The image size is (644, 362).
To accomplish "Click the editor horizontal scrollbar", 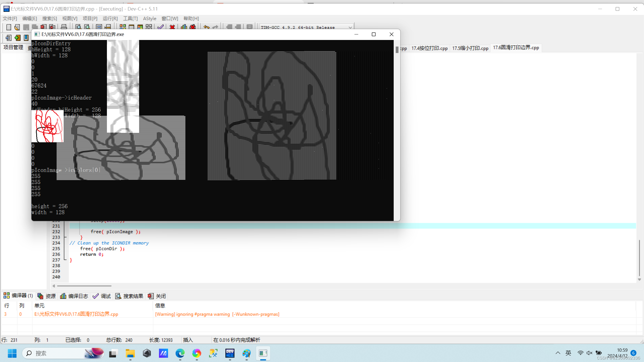I will click(x=84, y=286).
